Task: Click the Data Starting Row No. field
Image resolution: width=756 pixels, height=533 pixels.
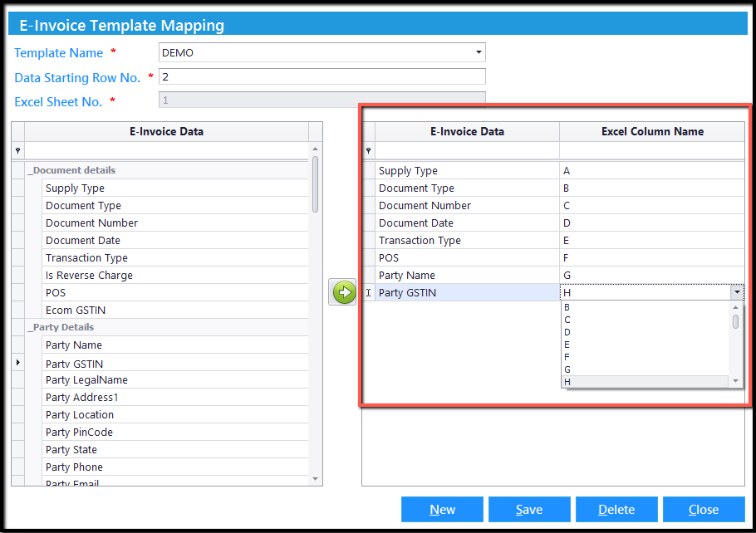Action: (322, 77)
